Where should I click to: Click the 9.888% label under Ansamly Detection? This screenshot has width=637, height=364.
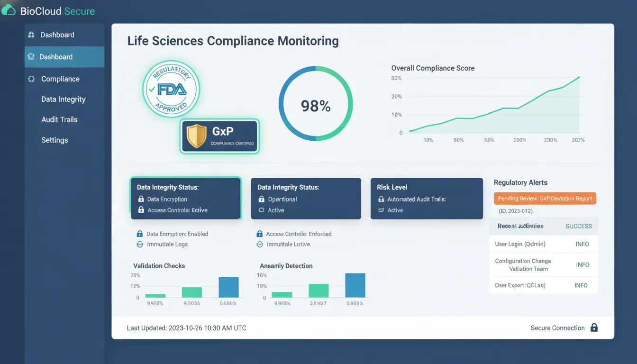point(355,303)
